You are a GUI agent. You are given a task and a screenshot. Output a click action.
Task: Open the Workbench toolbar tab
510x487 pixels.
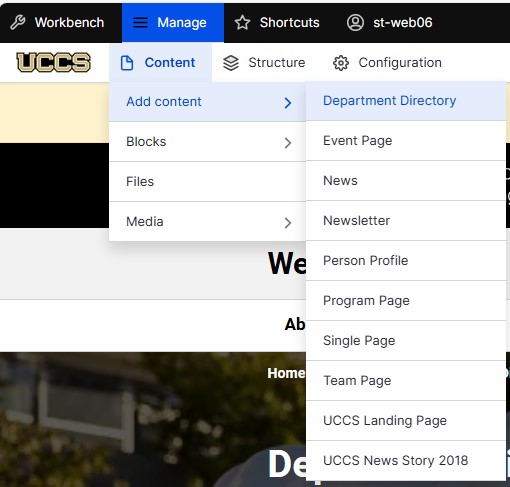point(61,23)
